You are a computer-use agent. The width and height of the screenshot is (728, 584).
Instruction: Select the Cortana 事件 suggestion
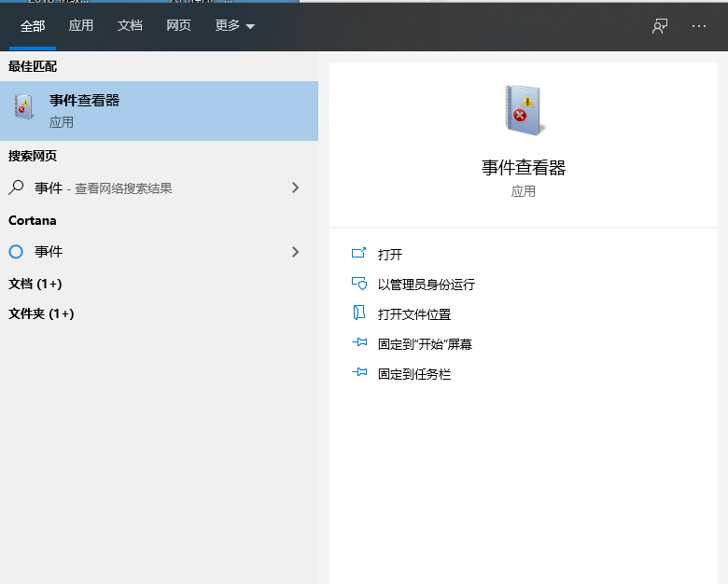(159, 252)
